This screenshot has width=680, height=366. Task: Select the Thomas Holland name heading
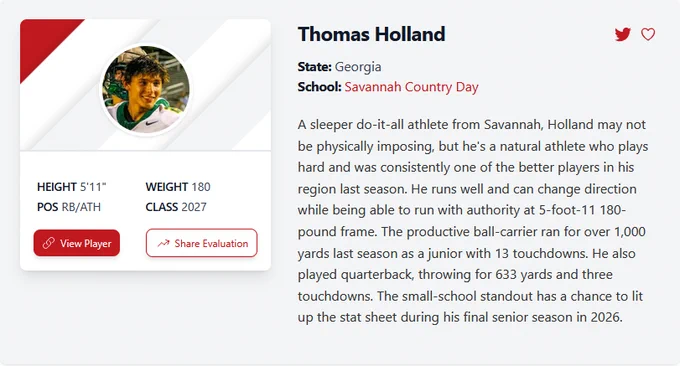[x=372, y=34]
